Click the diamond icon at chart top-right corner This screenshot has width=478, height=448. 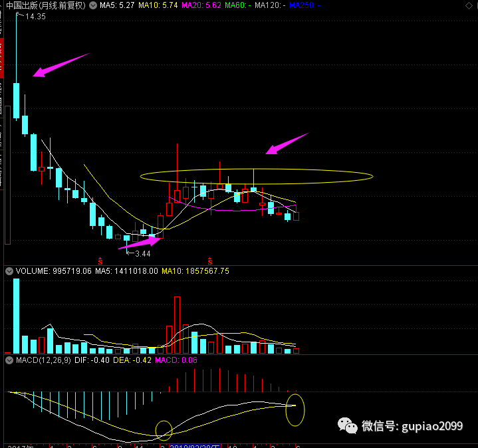point(469,5)
